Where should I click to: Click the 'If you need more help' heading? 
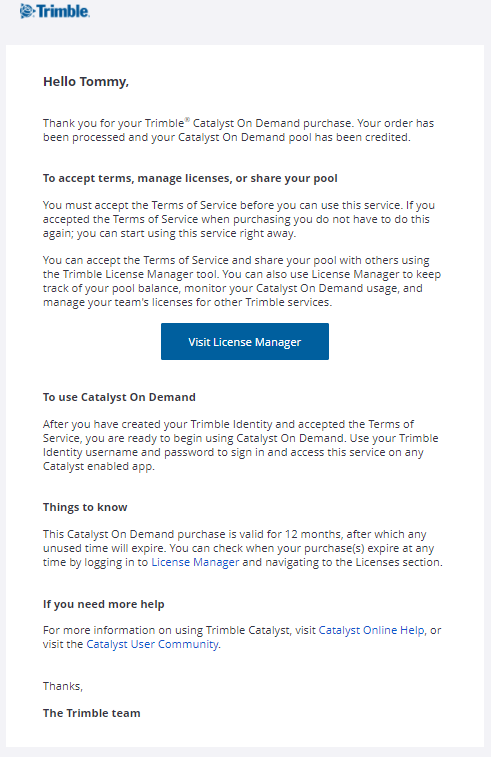[104, 604]
